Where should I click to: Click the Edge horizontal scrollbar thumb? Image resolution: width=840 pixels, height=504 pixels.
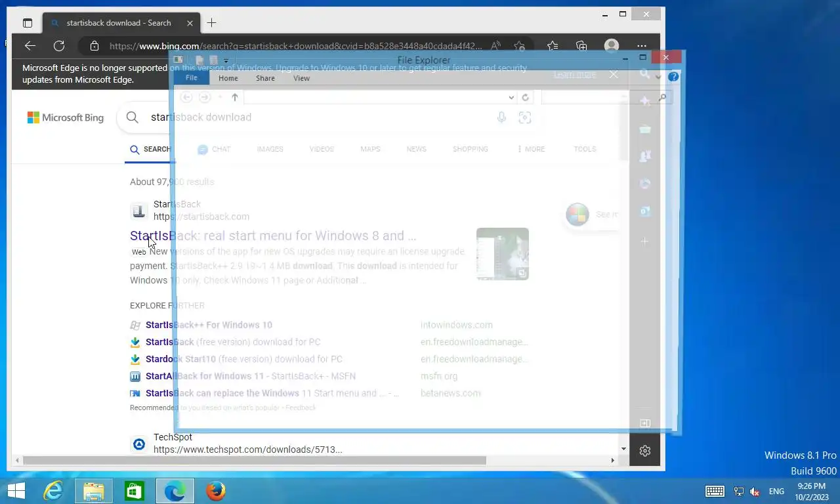click(254, 461)
